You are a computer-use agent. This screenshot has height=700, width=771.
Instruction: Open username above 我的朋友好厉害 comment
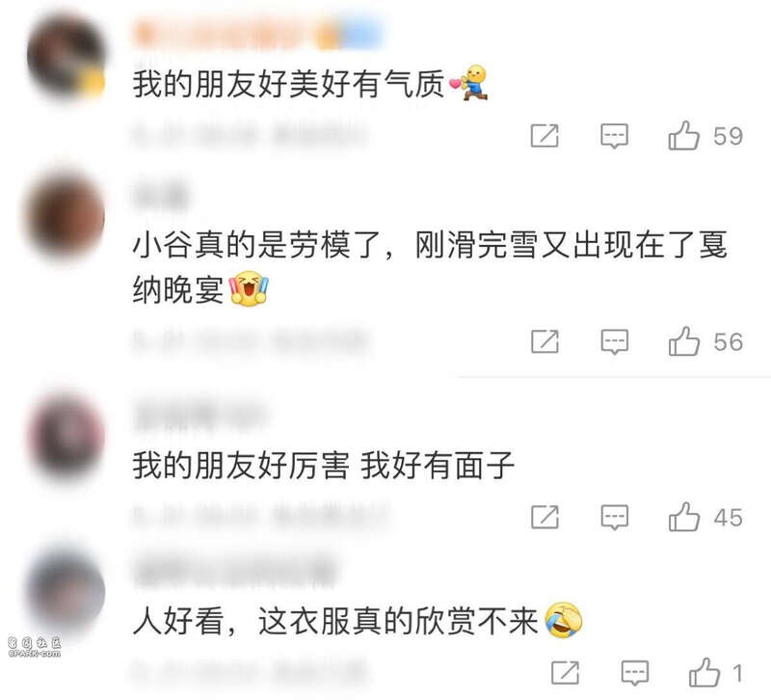199,417
